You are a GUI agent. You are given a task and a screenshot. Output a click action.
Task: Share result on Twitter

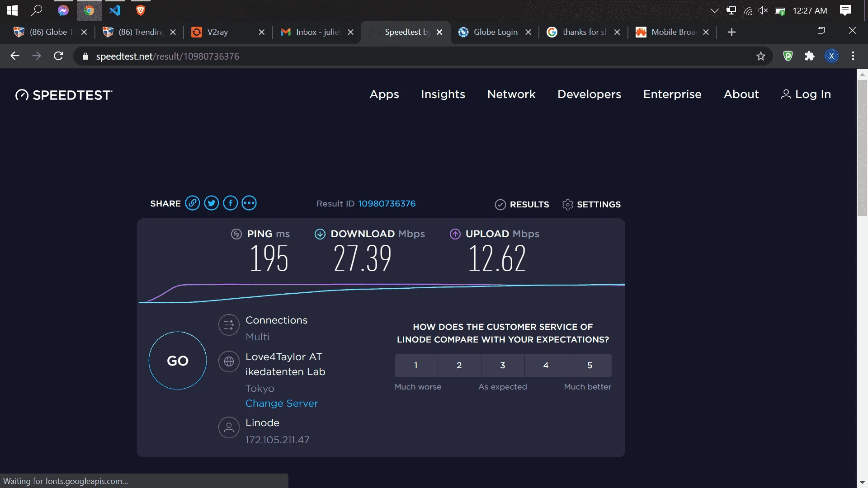pyautogui.click(x=212, y=203)
